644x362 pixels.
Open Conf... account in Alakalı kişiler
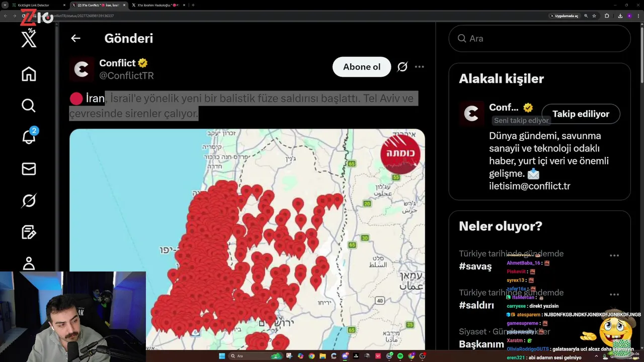click(504, 107)
